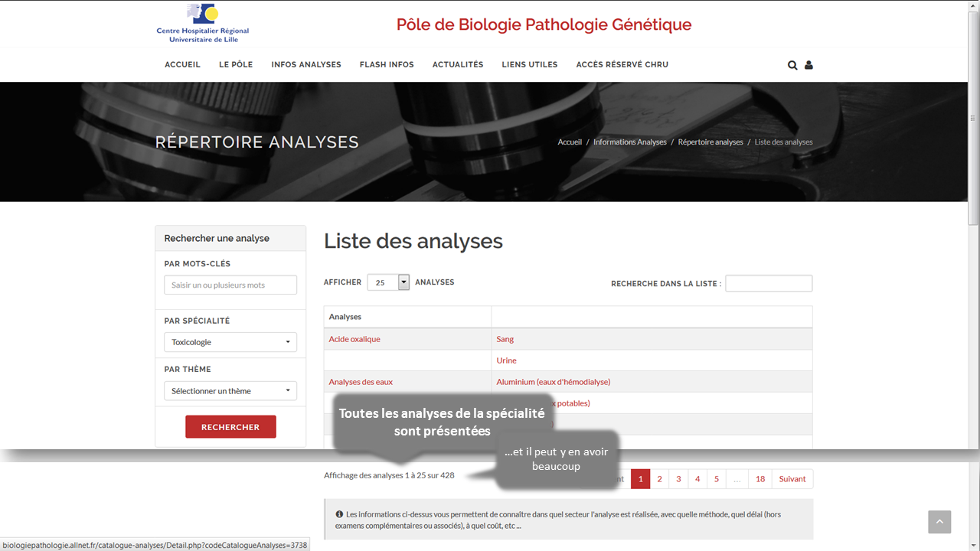Go to page 2 of results
Image resolution: width=980 pixels, height=551 pixels.
(x=659, y=479)
